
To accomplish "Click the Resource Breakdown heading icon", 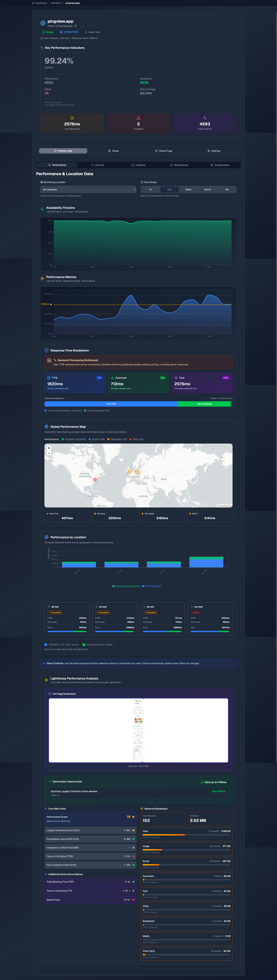I will [142, 809].
